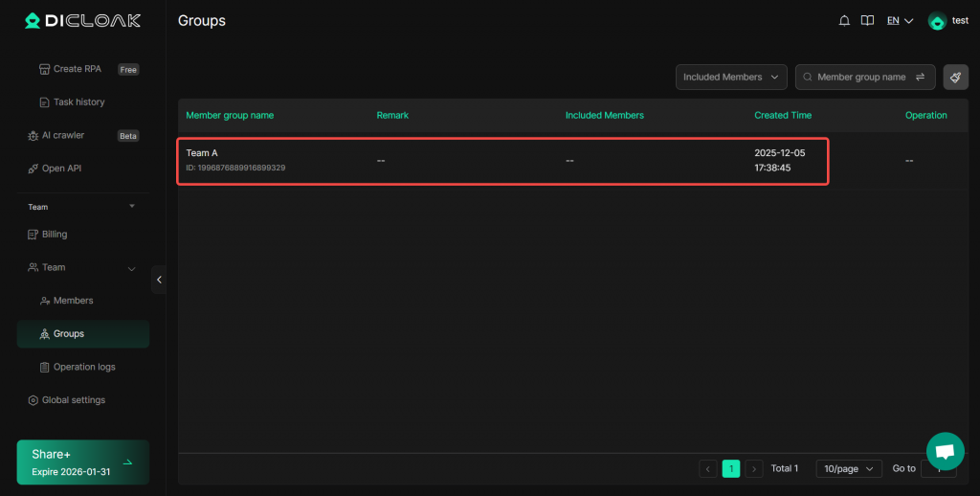
Task: Click the DICloak logo
Action: click(83, 21)
